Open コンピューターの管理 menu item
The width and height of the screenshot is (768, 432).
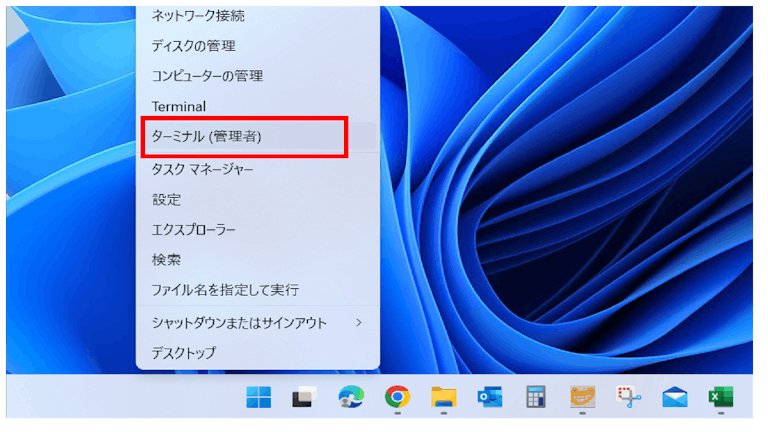[x=258, y=76]
